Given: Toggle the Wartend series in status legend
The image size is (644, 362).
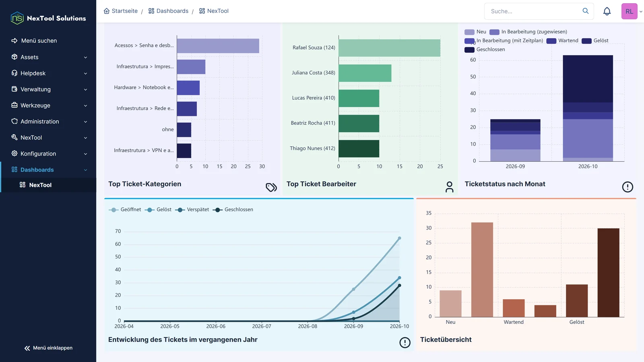Looking at the screenshot, I should (562, 41).
